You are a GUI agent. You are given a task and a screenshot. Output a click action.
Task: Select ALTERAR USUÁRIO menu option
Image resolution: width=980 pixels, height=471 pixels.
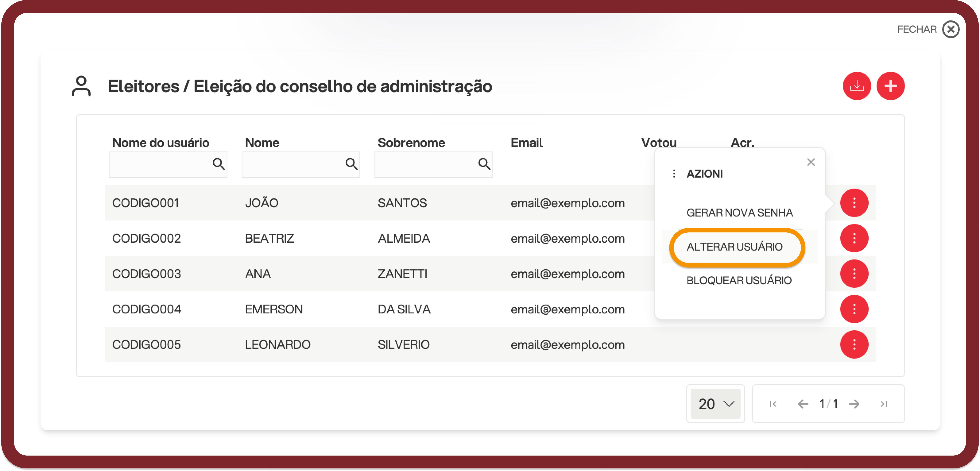tap(734, 247)
